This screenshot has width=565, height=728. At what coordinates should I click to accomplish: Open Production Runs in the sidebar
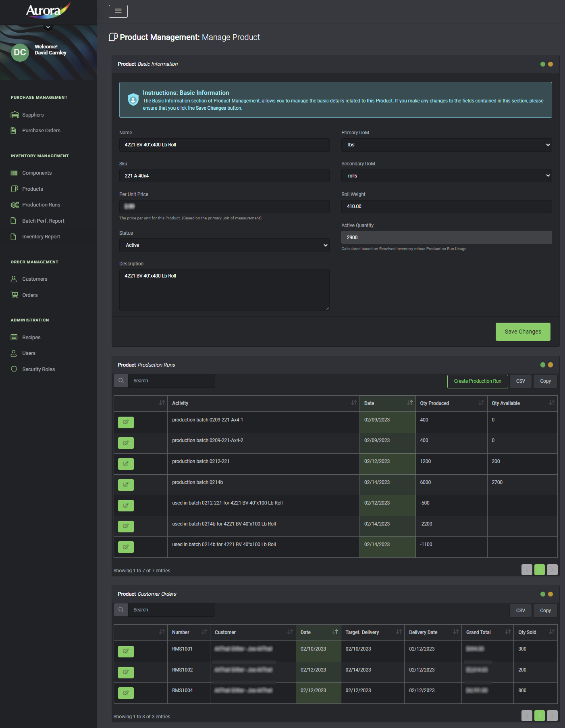click(41, 205)
